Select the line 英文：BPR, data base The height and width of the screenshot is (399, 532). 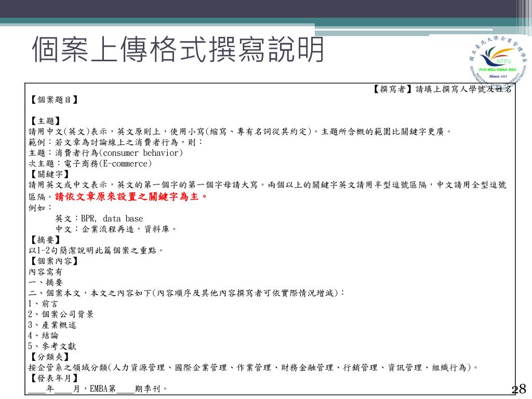[99, 219]
